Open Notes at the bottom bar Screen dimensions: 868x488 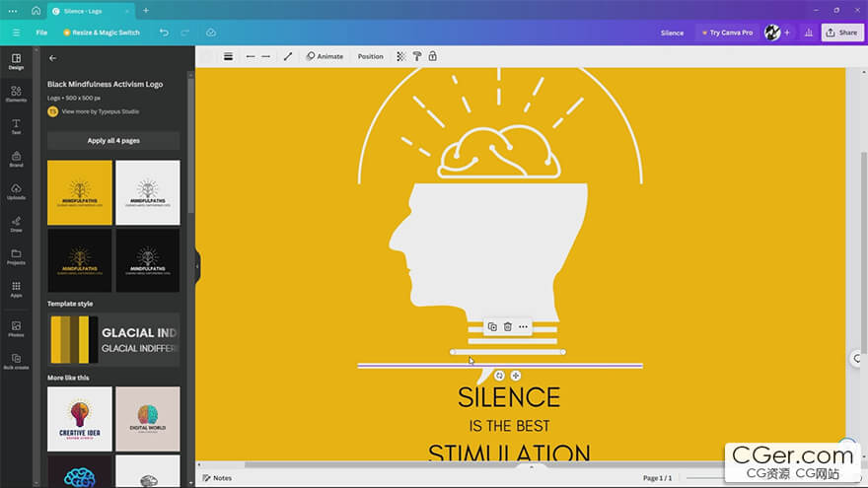[x=217, y=478]
